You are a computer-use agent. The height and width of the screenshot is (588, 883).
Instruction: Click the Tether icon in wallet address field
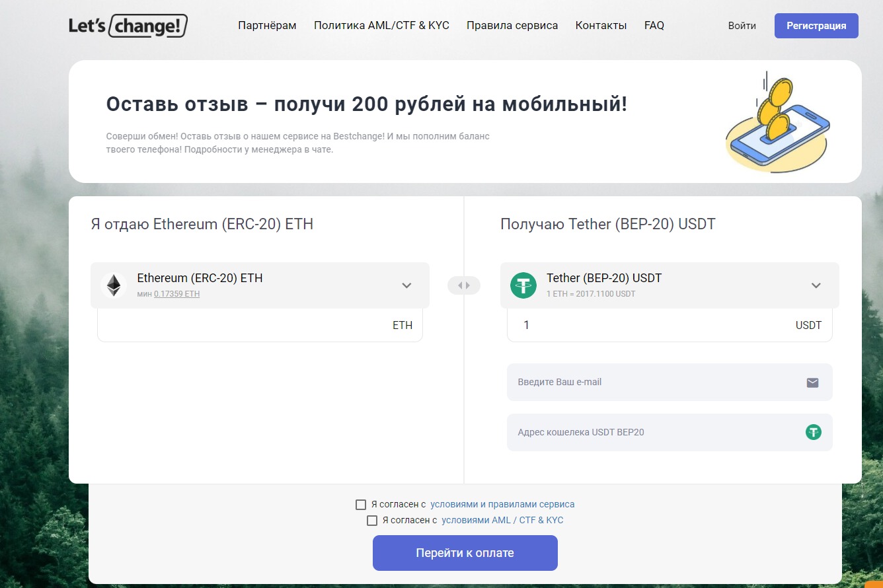[813, 432]
